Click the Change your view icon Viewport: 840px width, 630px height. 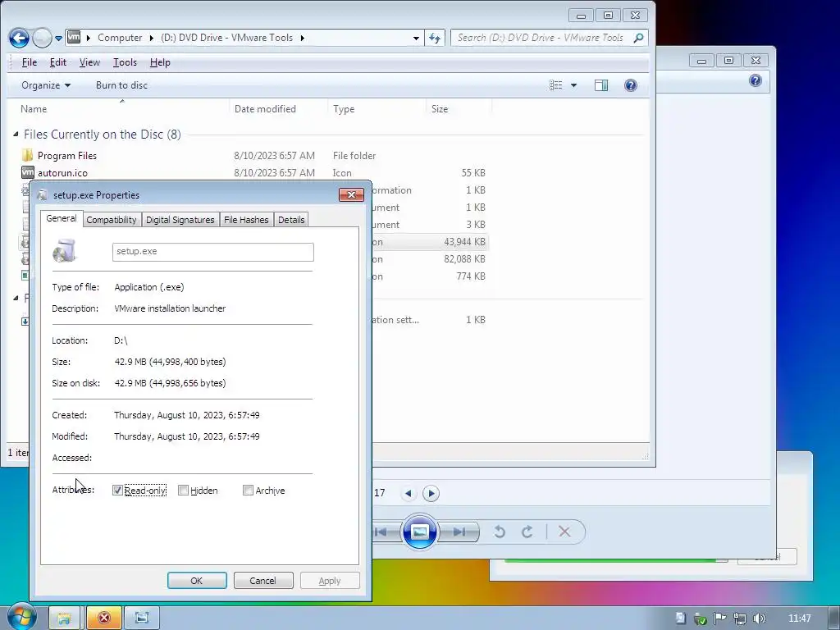[x=555, y=85]
